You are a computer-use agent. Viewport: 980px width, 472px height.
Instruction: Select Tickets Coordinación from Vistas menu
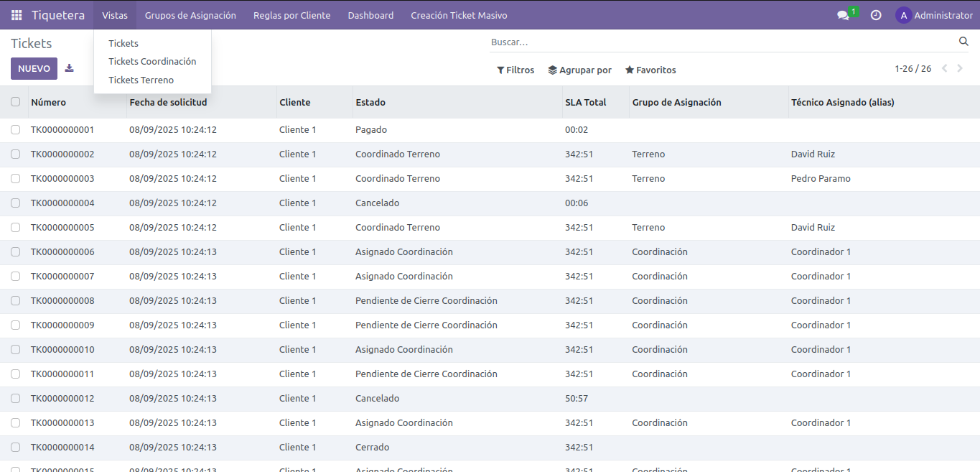(x=152, y=62)
